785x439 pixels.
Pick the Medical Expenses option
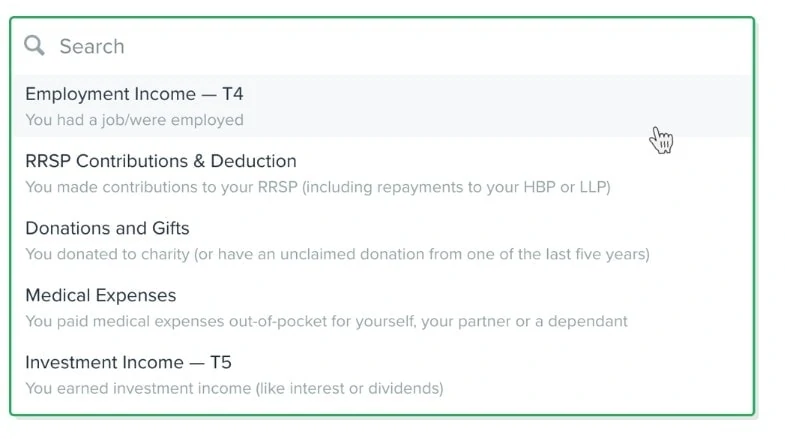pos(100,295)
